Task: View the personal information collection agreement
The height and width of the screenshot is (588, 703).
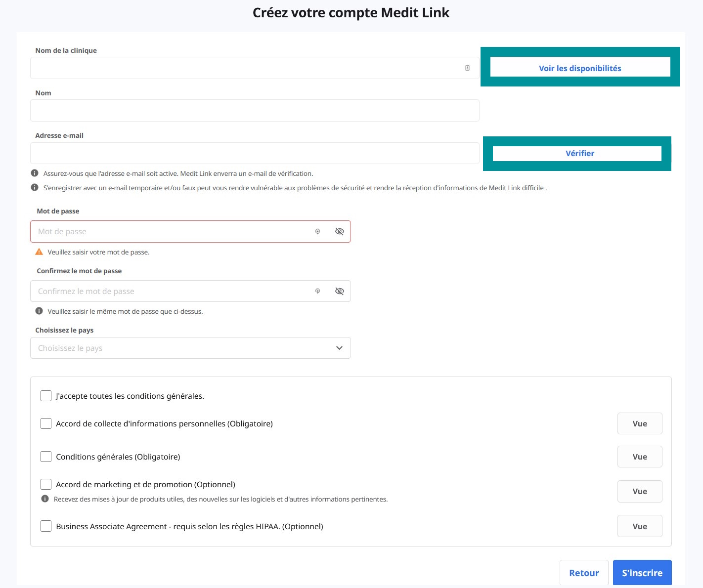Action: click(640, 423)
